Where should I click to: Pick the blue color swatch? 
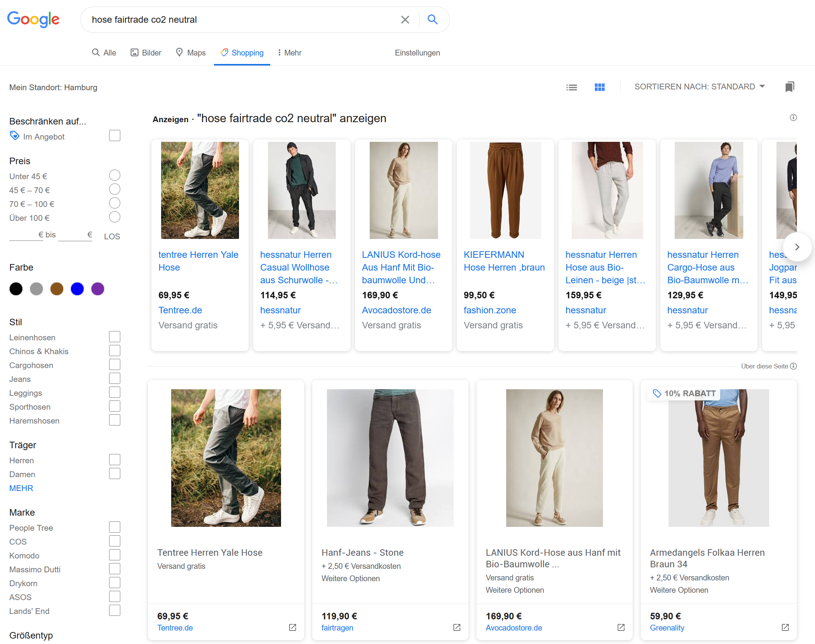pos(77,289)
